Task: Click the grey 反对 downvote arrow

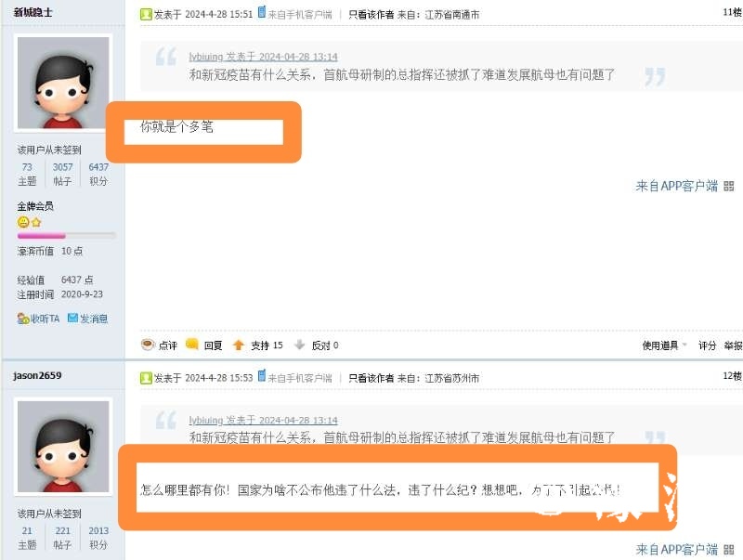Action: tap(299, 345)
